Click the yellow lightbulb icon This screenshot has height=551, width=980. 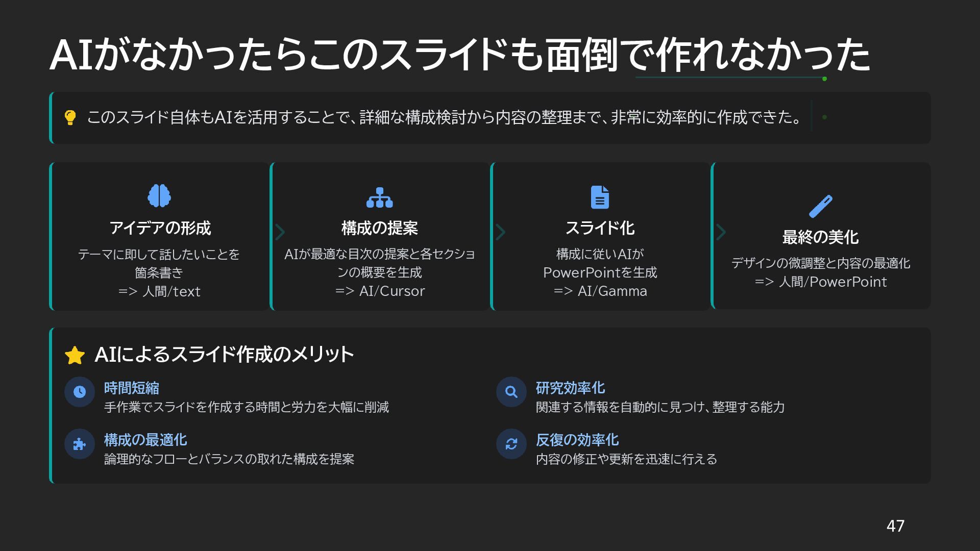tap(70, 118)
